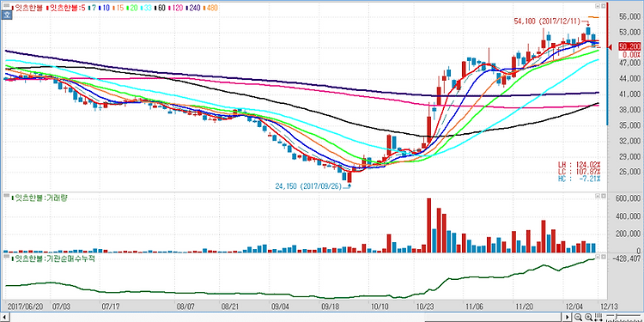Select the 60-day moving average legend
Viewport: 644px width, 322px height.
pyautogui.click(x=161, y=8)
